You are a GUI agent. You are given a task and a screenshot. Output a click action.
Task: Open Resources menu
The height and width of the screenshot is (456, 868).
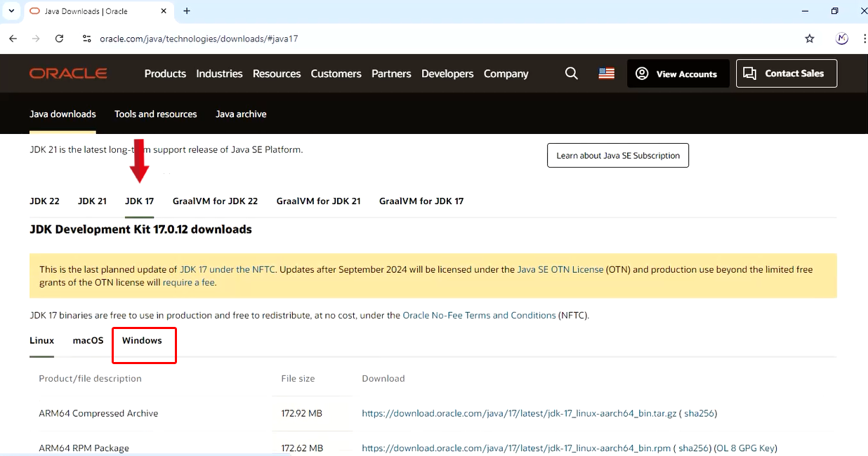[x=277, y=74]
